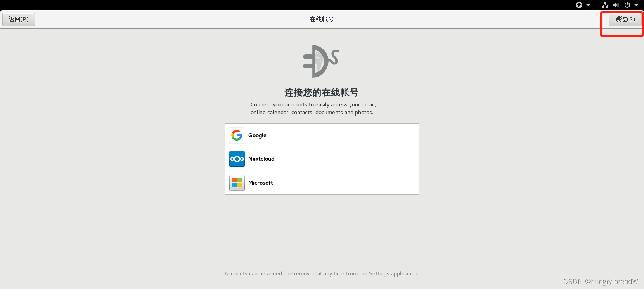
Task: Click the 跳过(S) skip button
Action: tap(625, 19)
